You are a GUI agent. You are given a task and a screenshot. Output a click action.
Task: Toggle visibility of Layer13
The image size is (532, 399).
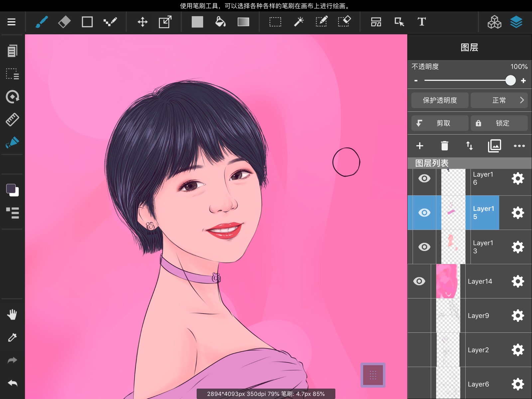pos(424,247)
